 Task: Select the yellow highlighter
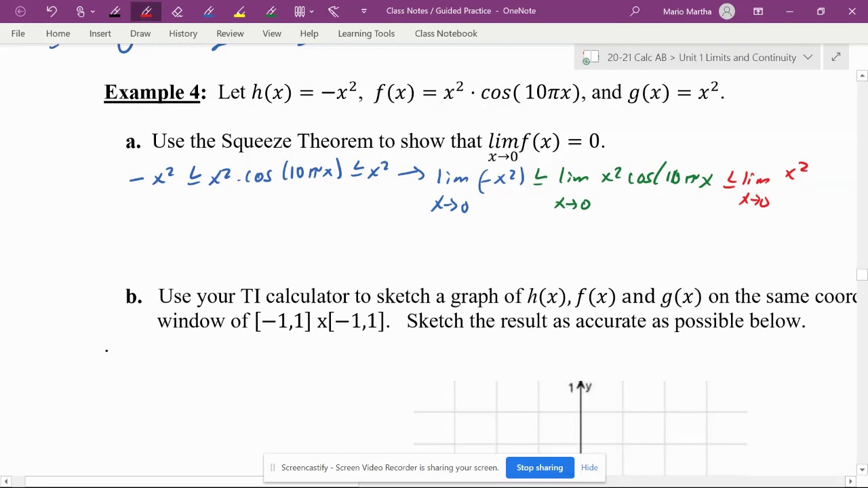coord(239,12)
